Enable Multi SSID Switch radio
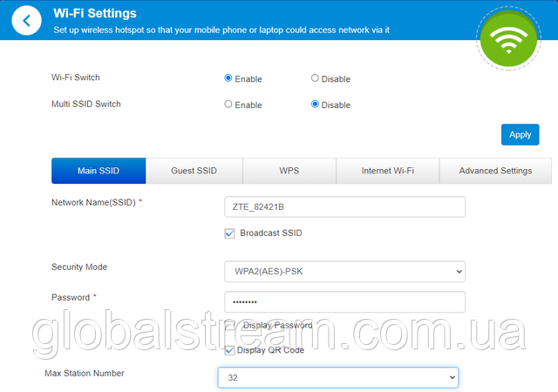Image resolution: width=558 pixels, height=392 pixels. [x=228, y=104]
